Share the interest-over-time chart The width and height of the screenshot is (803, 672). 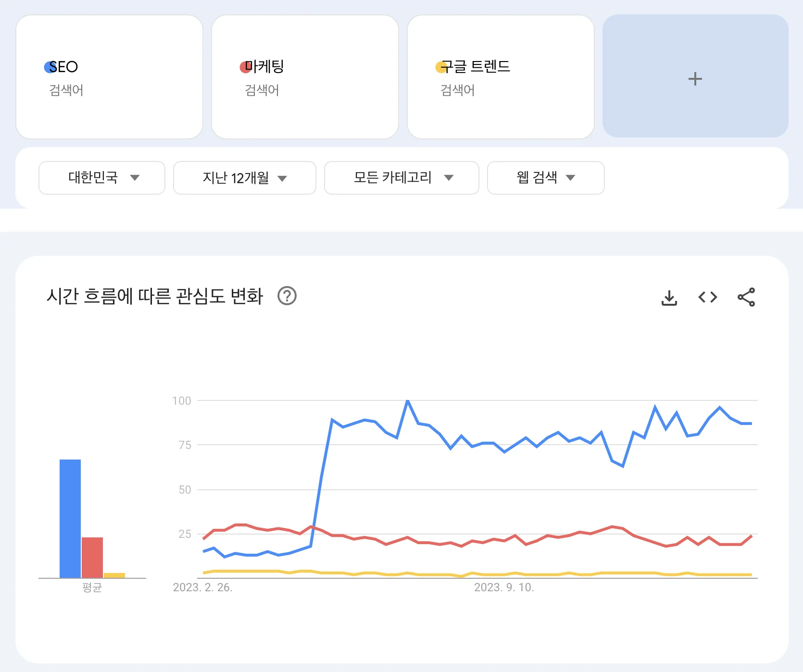(746, 297)
